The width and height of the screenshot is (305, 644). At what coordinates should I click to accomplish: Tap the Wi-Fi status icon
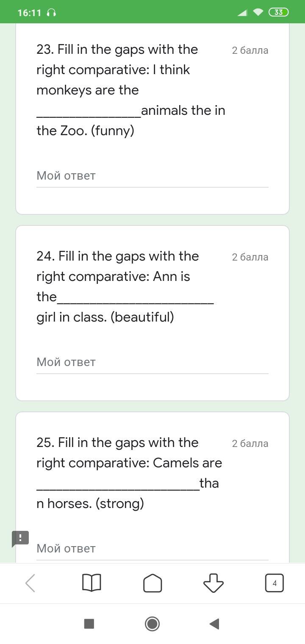click(258, 12)
